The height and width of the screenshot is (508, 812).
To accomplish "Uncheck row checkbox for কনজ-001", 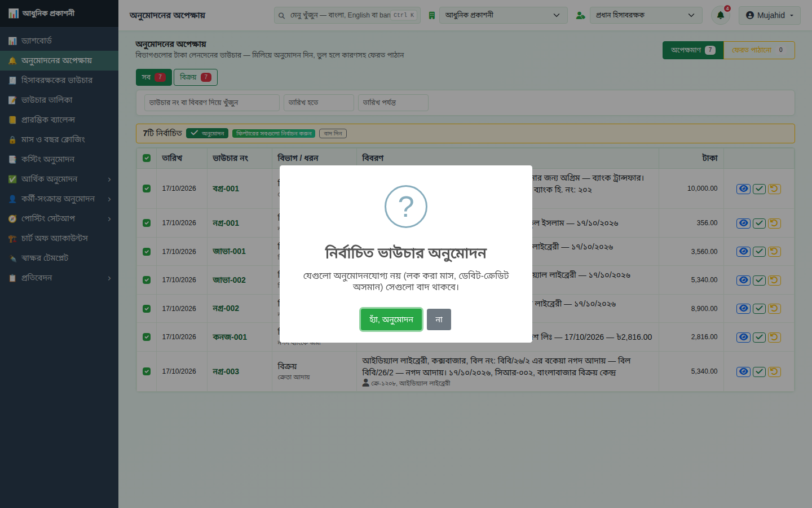I will click(147, 337).
